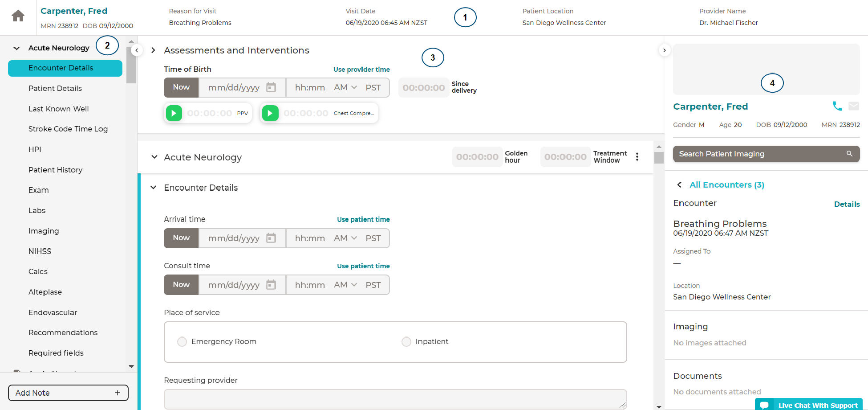Screen dimensions: 868x410
Task: Select Emergency Room radio button
Action: [x=182, y=342]
